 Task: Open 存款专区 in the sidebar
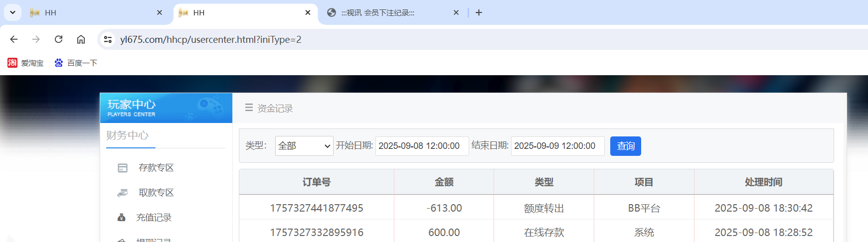tap(156, 168)
